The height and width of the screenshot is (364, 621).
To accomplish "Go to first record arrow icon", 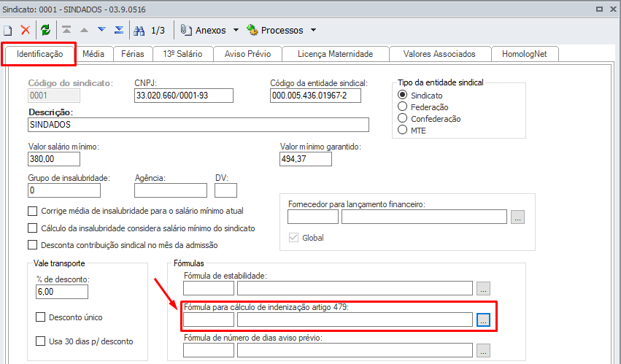I will click(66, 30).
